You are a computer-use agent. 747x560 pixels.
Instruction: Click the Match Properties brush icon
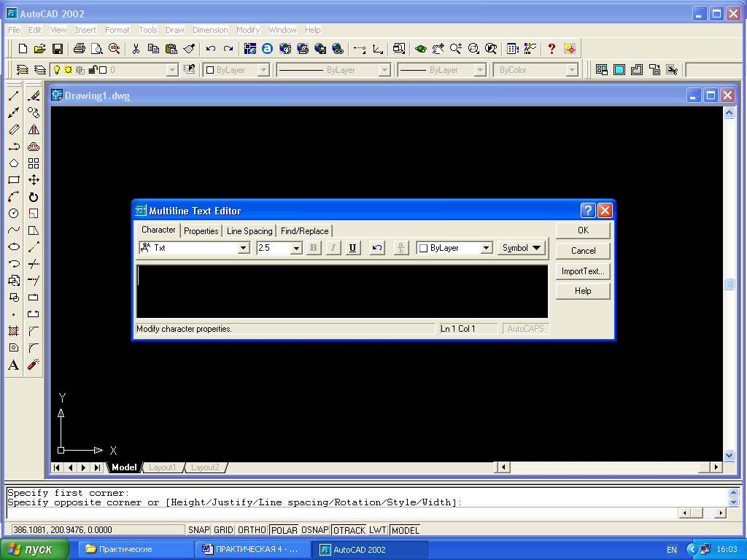189,49
